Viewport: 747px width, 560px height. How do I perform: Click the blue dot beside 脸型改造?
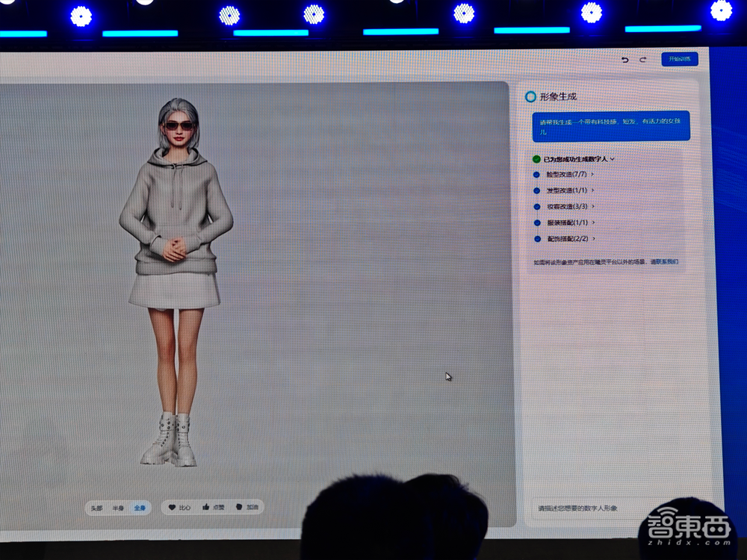(x=536, y=175)
